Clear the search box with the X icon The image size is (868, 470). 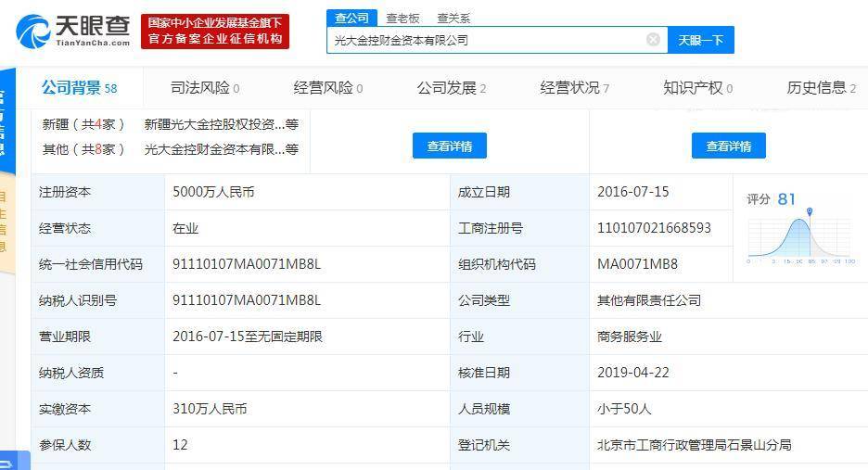pyautogui.click(x=653, y=39)
